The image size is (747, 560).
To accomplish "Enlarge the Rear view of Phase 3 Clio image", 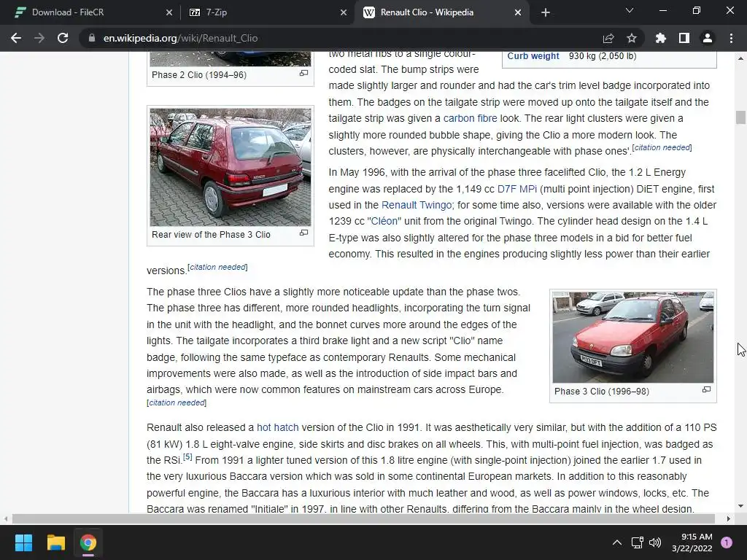I will click(303, 233).
